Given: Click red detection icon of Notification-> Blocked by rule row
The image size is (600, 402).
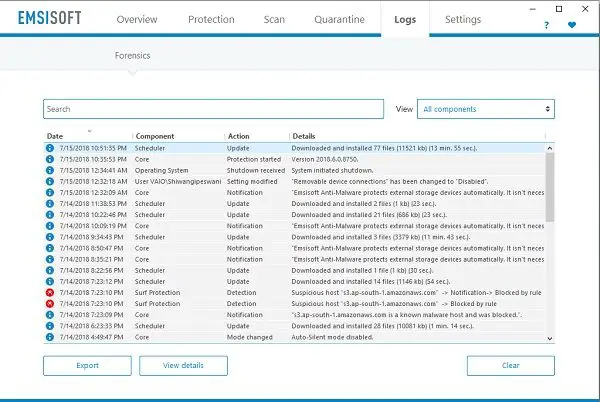Looking at the screenshot, I should (x=50, y=293).
